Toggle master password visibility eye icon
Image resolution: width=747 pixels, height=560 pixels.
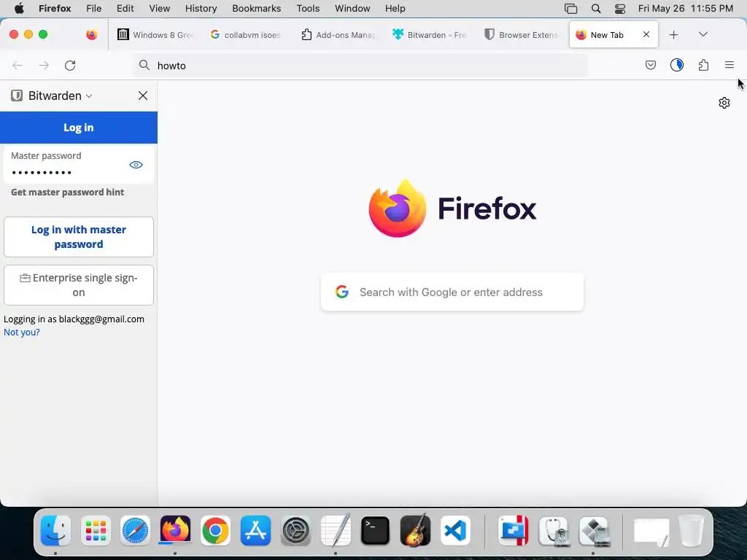tap(136, 165)
